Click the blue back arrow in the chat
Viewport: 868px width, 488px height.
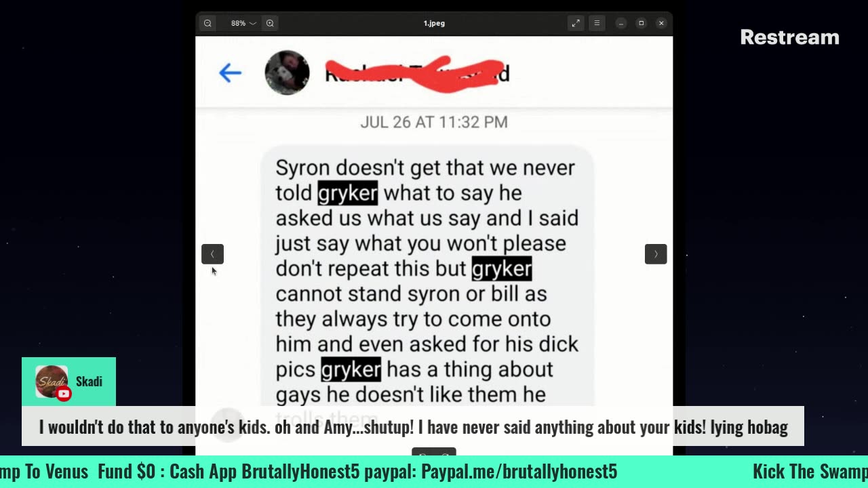click(230, 73)
